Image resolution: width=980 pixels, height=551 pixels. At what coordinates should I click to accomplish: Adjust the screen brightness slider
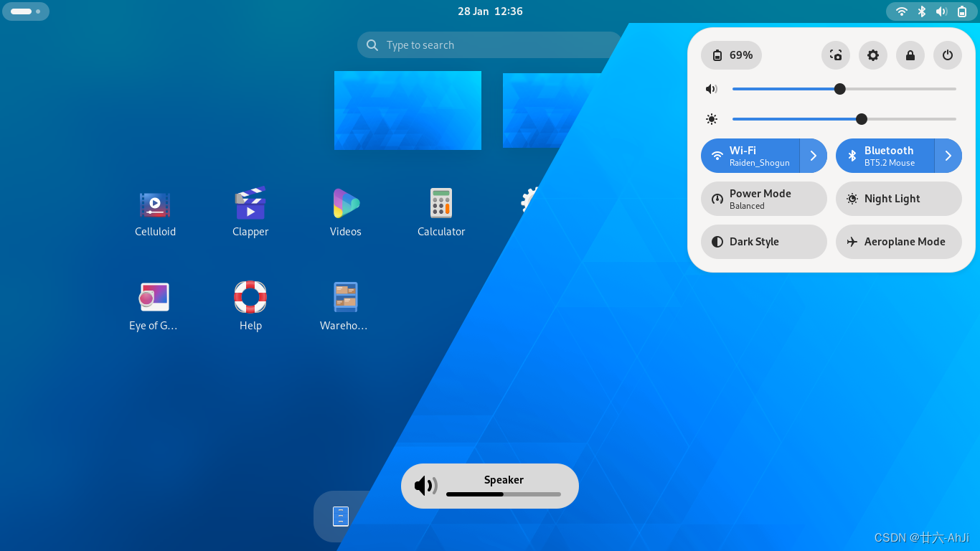(x=844, y=119)
